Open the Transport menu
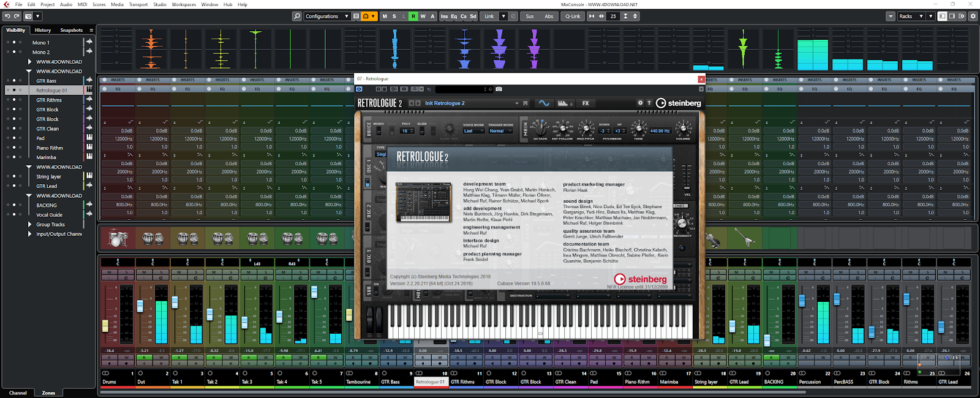The width and height of the screenshot is (980, 398). point(138,4)
